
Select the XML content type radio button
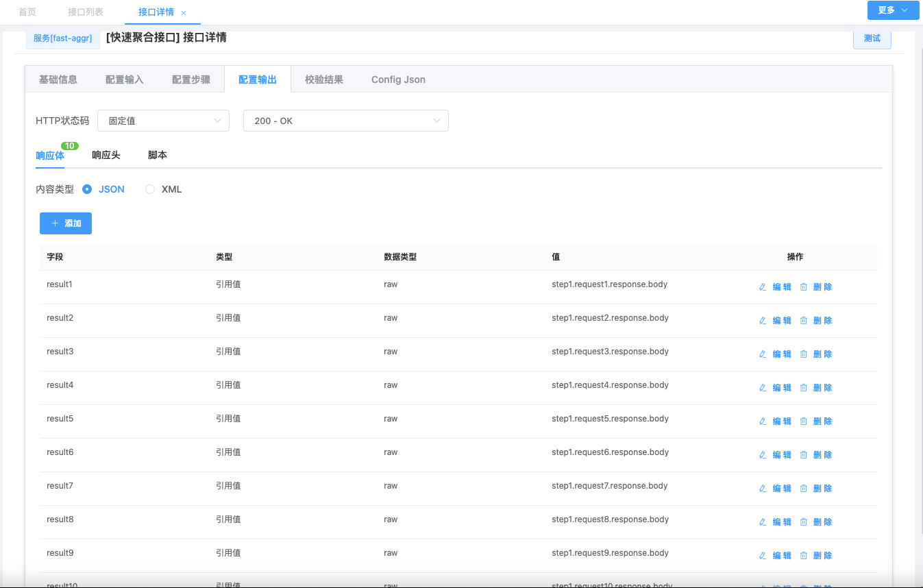pyautogui.click(x=150, y=189)
